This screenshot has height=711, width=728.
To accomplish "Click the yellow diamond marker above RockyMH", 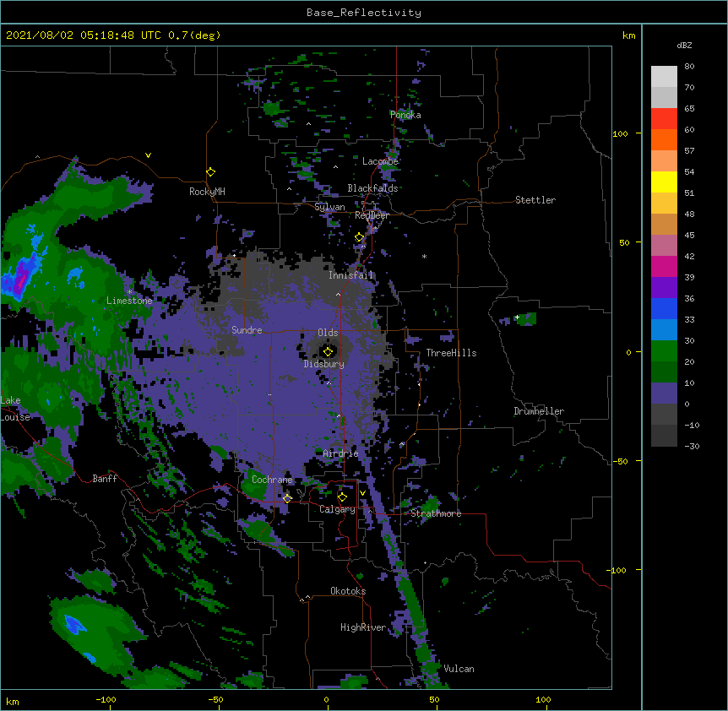I will (210, 171).
